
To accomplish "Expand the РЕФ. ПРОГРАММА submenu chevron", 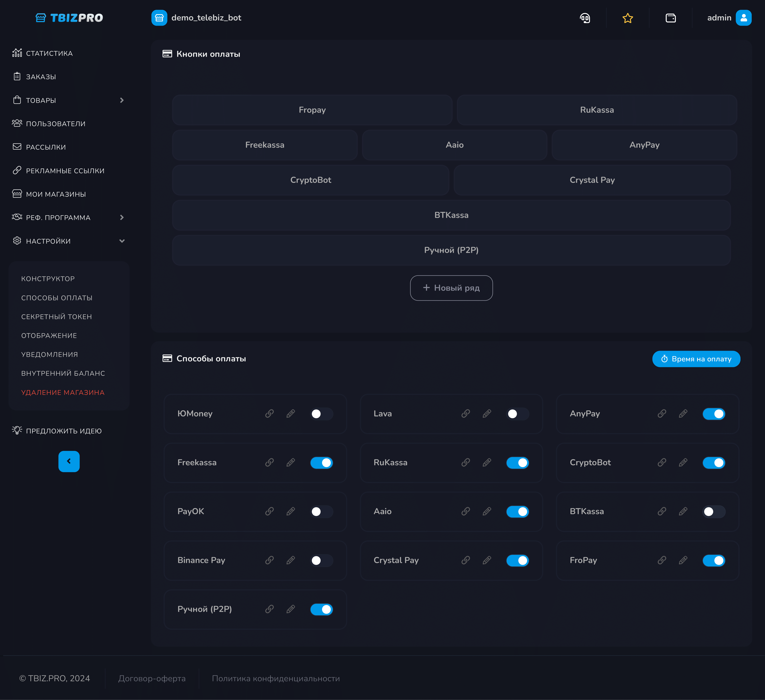I will tap(122, 218).
